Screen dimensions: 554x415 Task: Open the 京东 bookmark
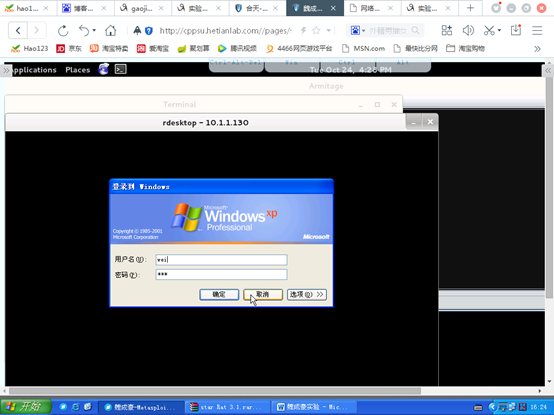[x=69, y=48]
